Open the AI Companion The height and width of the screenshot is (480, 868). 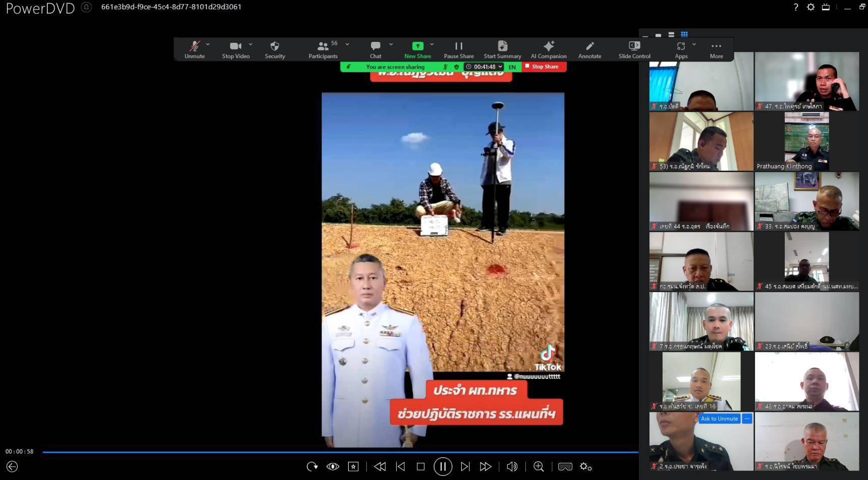point(549,49)
